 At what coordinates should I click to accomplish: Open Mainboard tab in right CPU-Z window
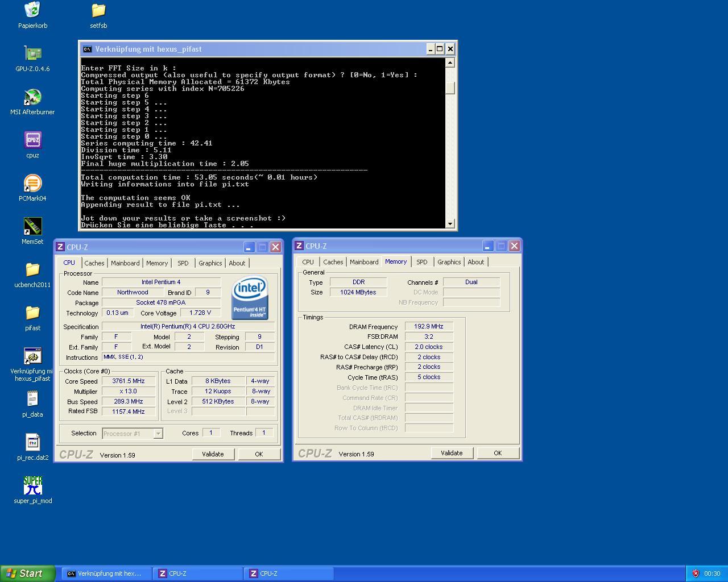click(x=364, y=262)
